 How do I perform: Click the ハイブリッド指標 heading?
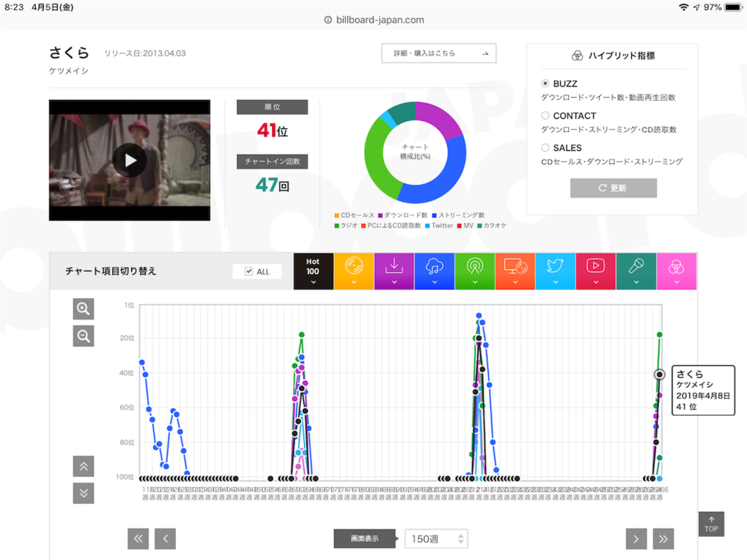click(x=622, y=56)
